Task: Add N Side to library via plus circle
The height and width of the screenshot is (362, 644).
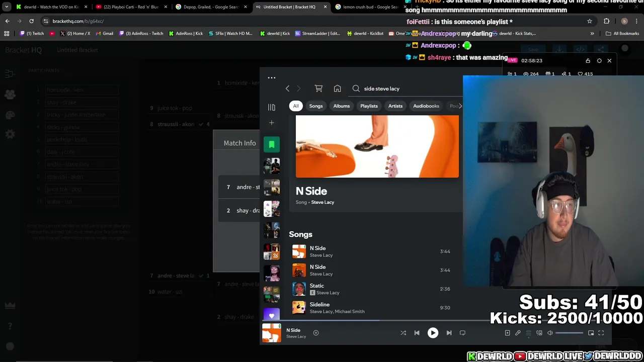Action: pos(316,333)
